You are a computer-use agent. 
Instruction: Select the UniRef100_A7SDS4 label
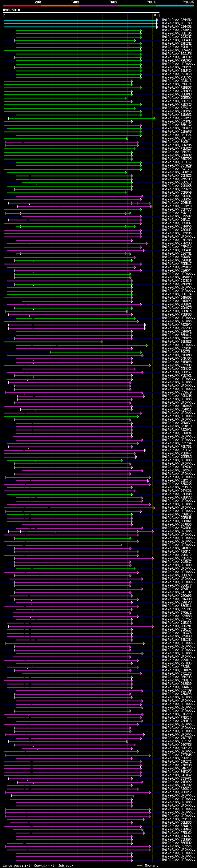click(177, 667)
